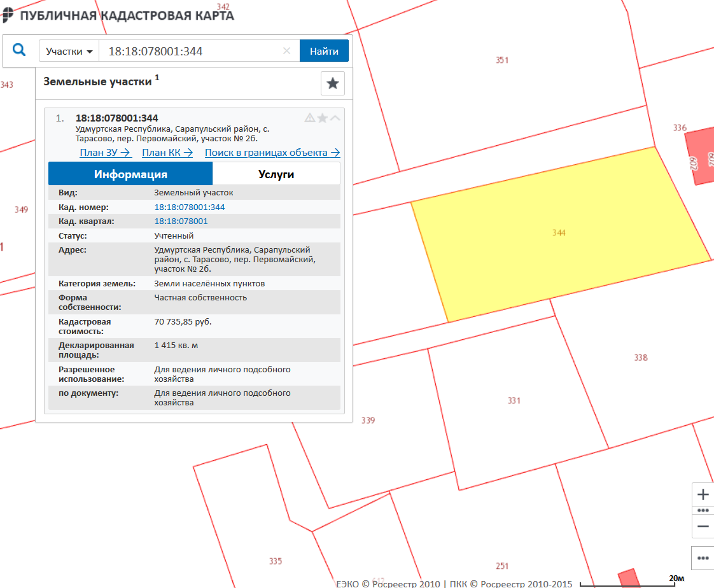Collapse result 1 with the chevron up
714x588 pixels.
(x=335, y=118)
